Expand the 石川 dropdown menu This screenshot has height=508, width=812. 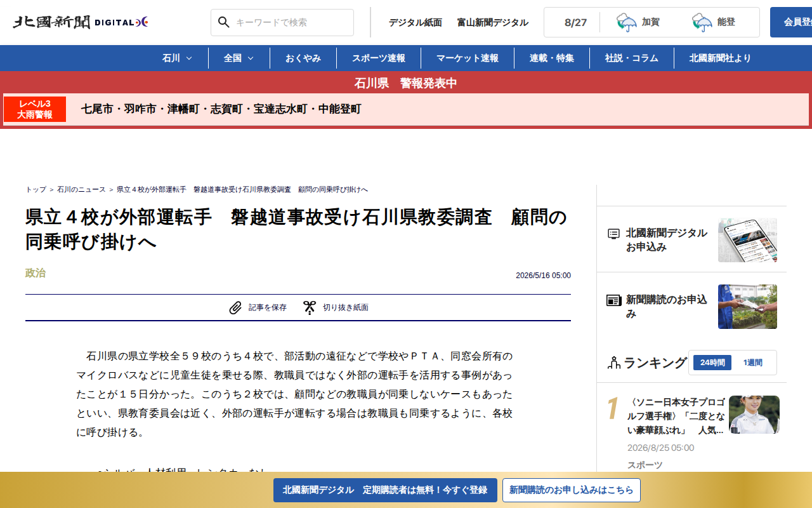pos(178,58)
